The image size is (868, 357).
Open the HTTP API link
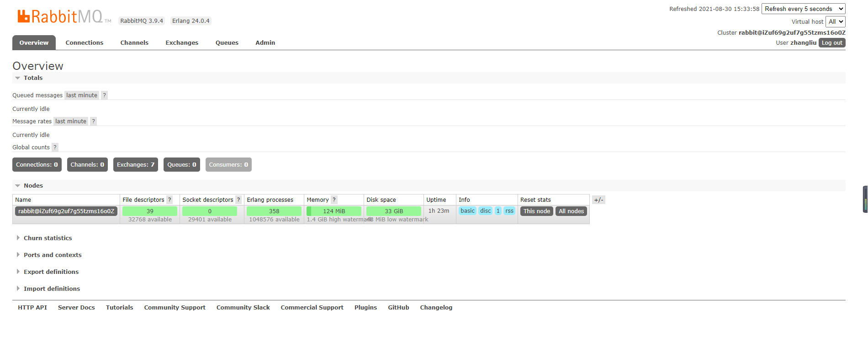(x=32, y=307)
